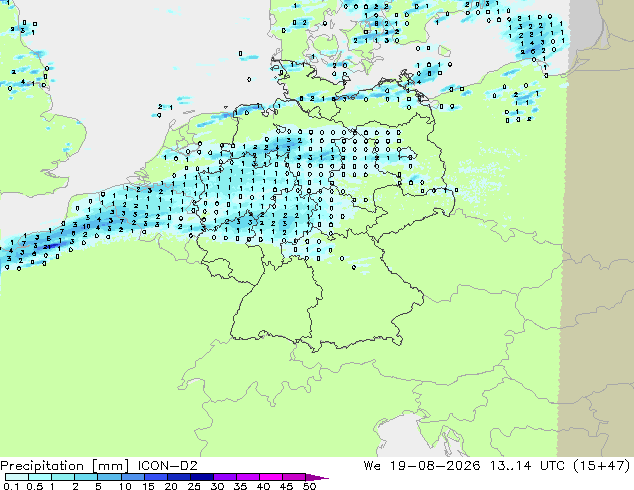Click the legend value label '20'
The height and width of the screenshot is (490, 634).
coord(171,486)
